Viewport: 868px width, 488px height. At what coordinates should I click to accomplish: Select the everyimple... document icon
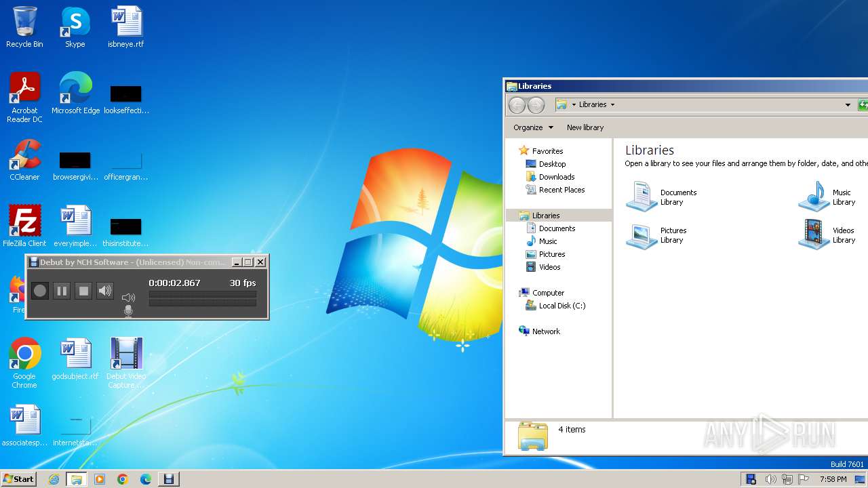point(75,226)
